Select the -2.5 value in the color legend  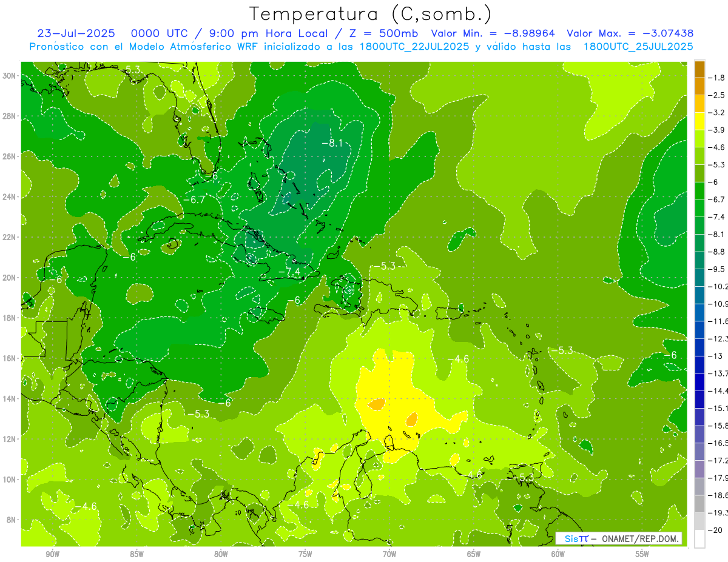(x=717, y=95)
